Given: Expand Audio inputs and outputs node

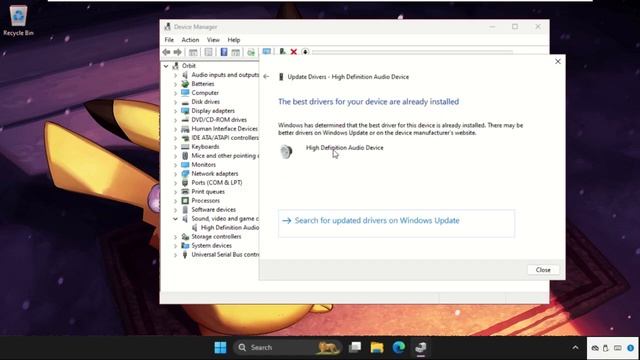Looking at the screenshot, I should 176,75.
